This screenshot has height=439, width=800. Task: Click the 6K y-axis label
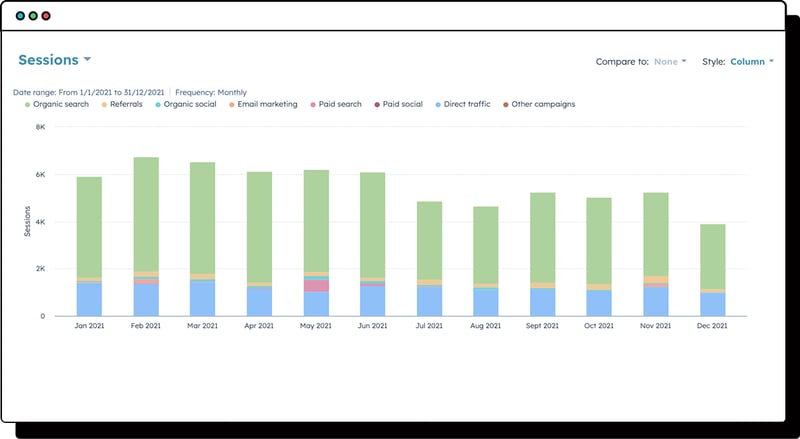click(x=40, y=175)
